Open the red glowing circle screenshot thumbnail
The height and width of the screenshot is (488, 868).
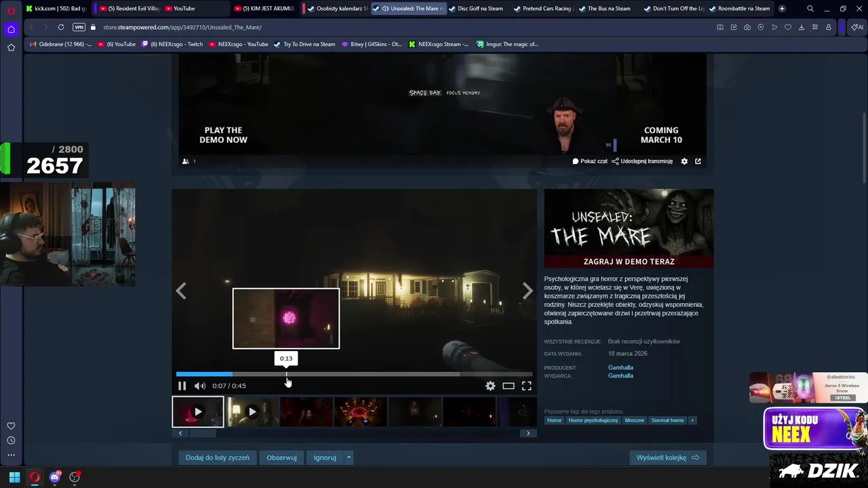[361, 411]
